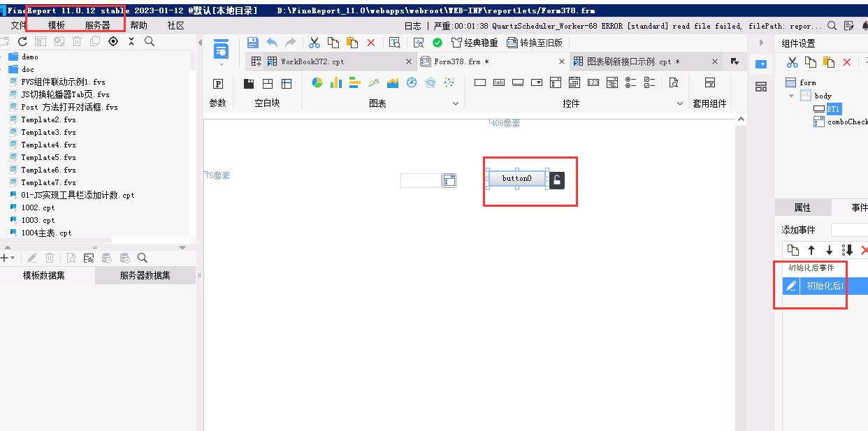868x431 pixels.
Task: Click the red X Delete icon in main toolbar
Action: tap(371, 43)
